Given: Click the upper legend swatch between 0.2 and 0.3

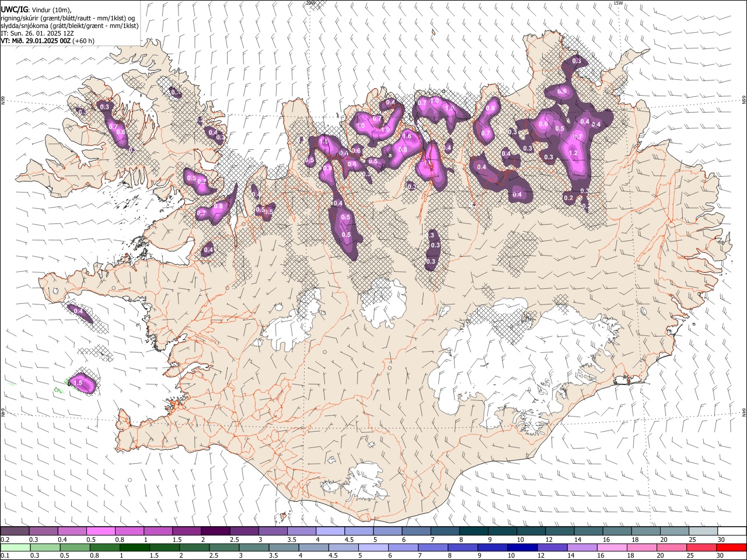Looking at the screenshot, I should pyautogui.click(x=15, y=531).
